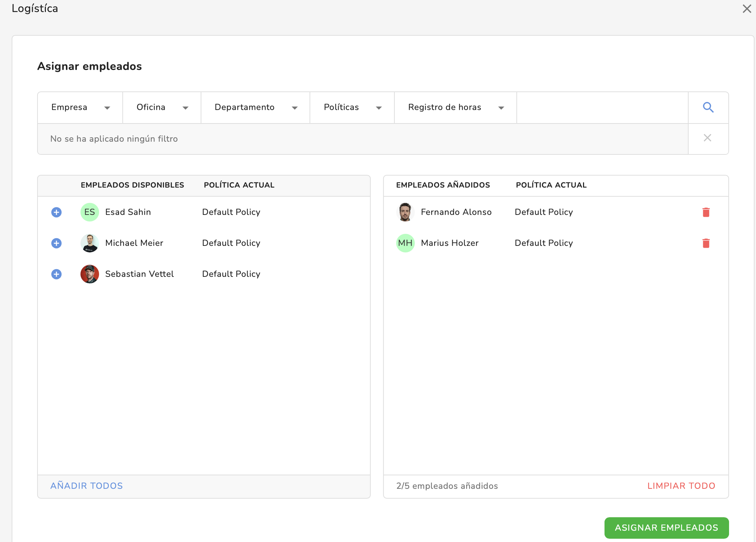Select Marius Holzer's MH initials avatar
Screen dimensions: 756x542
tap(405, 243)
